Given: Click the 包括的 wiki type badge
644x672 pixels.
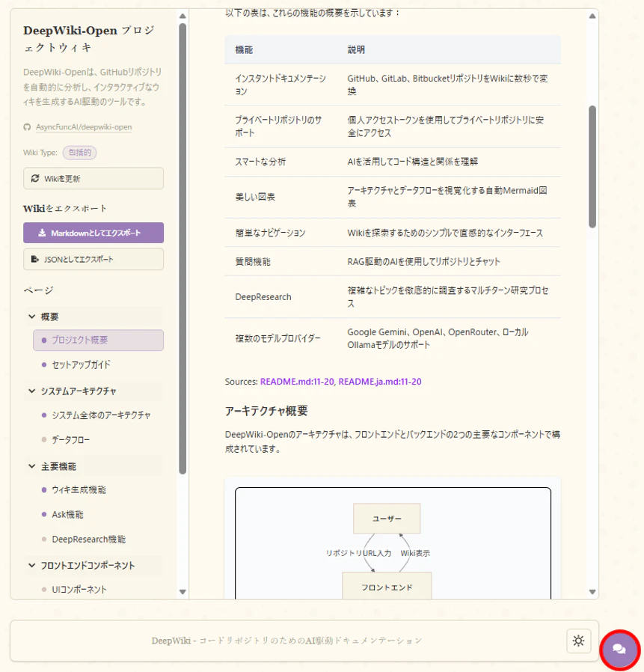Looking at the screenshot, I should click(80, 152).
